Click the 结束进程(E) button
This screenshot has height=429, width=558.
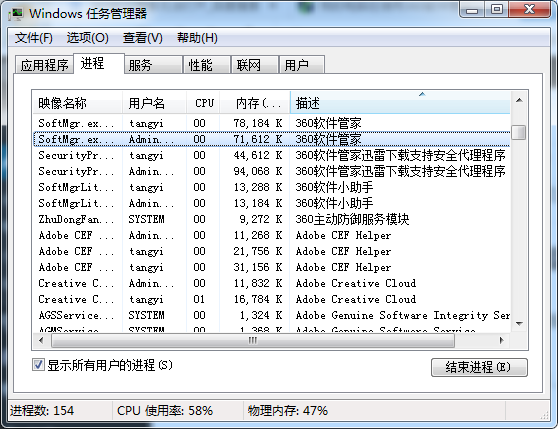(479, 367)
